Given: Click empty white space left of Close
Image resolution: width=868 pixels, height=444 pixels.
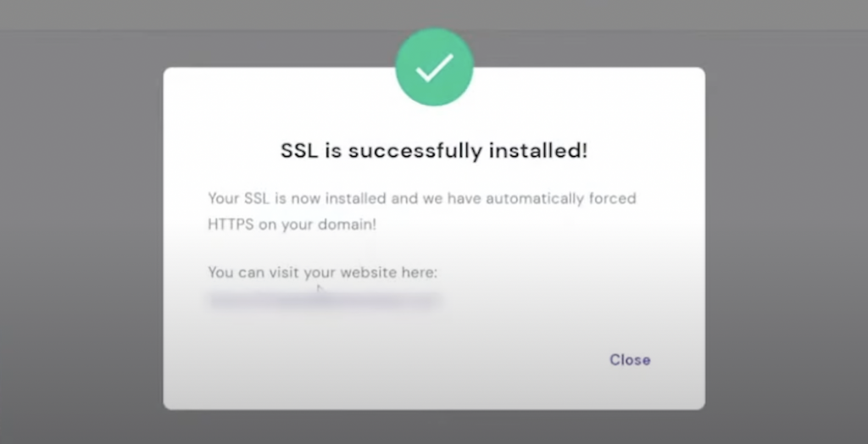Looking at the screenshot, I should (x=387, y=360).
